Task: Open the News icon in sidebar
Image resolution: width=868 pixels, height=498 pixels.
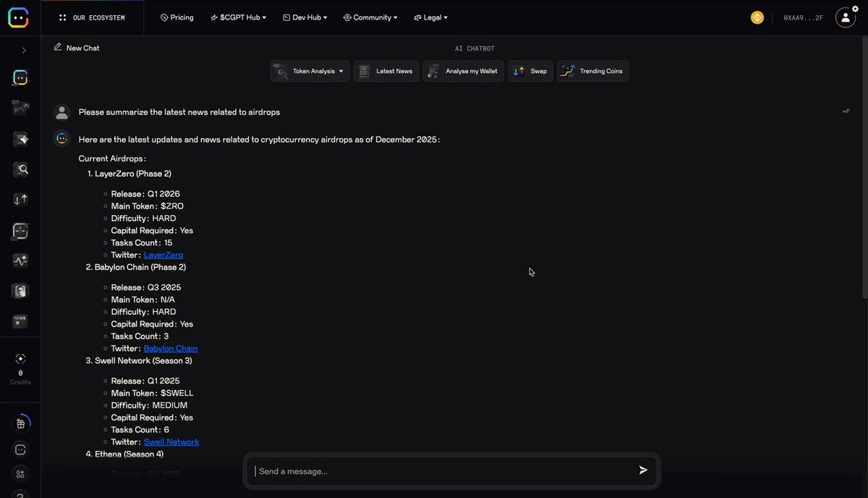Action: (20, 321)
